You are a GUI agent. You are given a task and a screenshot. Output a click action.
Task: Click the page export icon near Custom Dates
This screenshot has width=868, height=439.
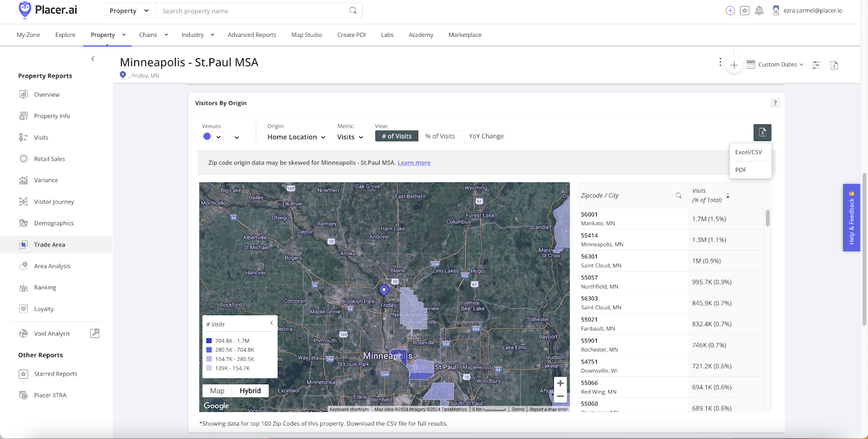[834, 65]
